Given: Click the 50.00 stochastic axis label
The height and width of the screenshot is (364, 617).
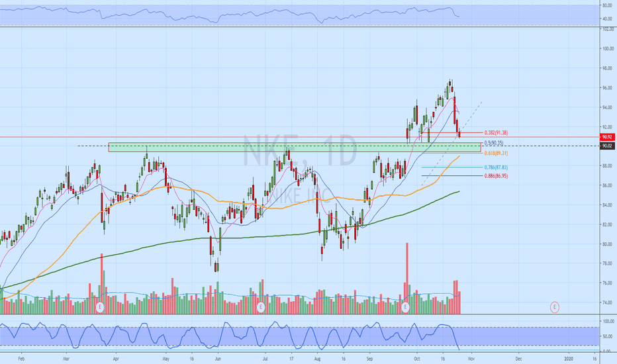Looking at the screenshot, I should pos(608,336).
